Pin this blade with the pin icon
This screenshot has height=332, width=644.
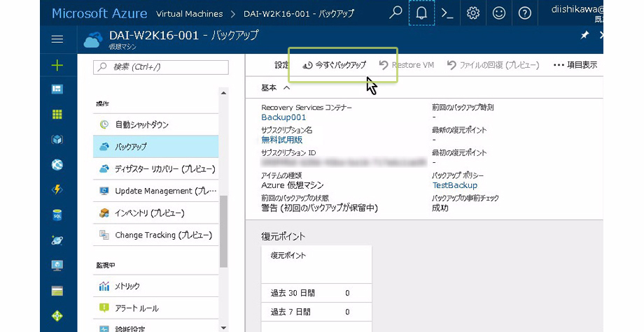click(x=585, y=36)
